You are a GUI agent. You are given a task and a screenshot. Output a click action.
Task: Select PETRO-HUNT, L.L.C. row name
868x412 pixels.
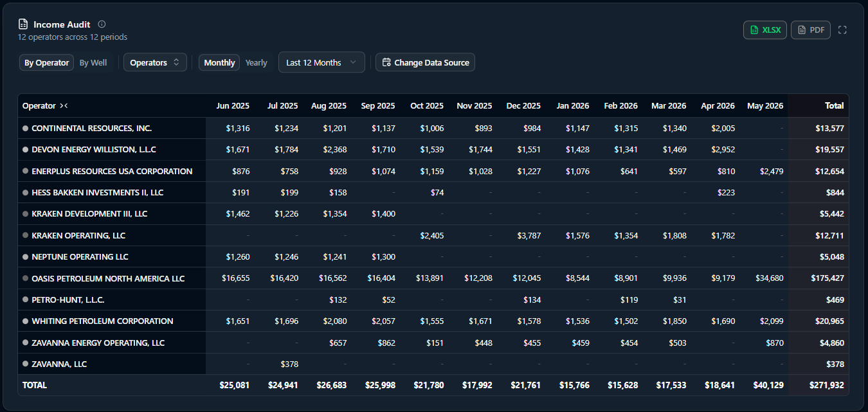68,300
